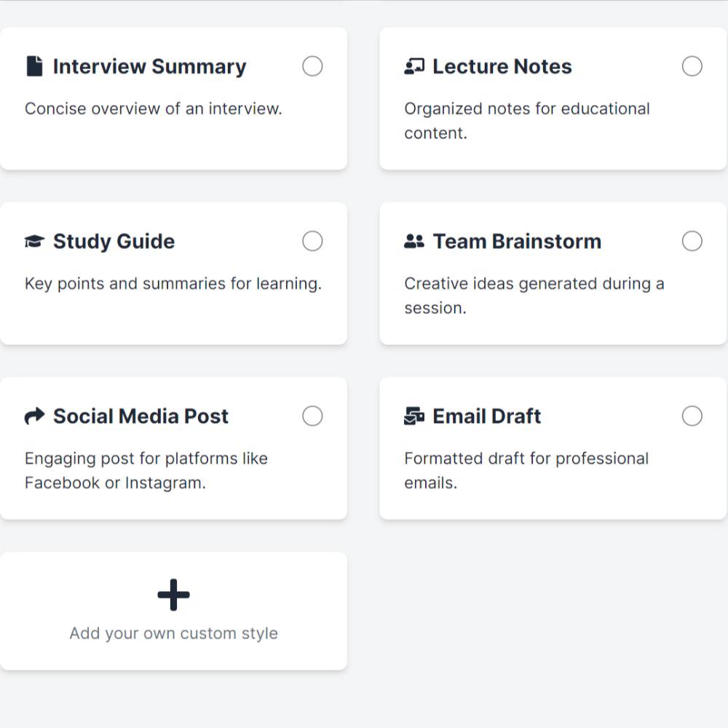Click the Interview Summary card title

point(149,66)
